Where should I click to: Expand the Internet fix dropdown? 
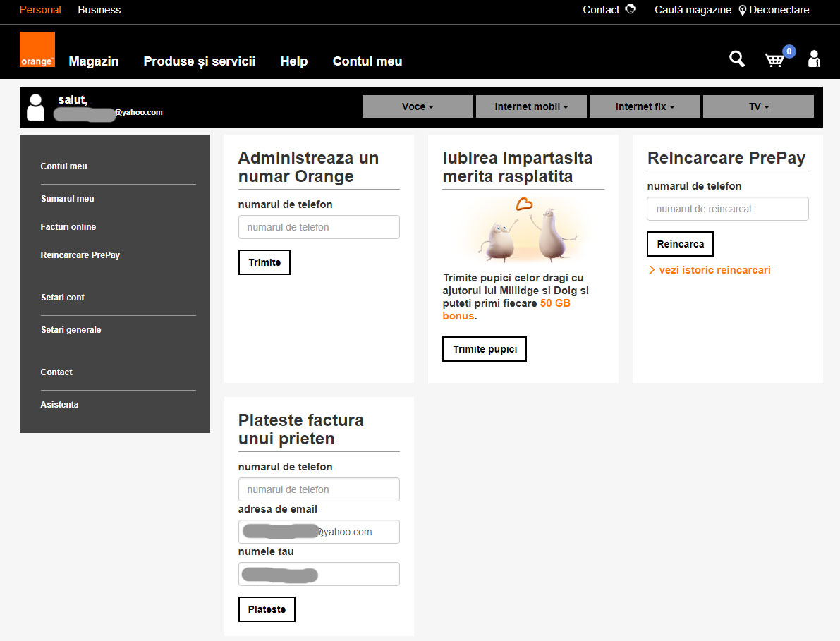click(645, 106)
